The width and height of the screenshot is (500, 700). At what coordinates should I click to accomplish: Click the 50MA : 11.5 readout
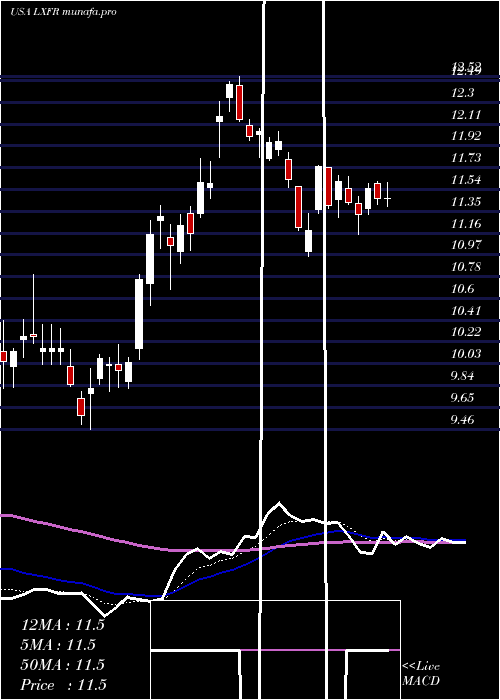tap(63, 665)
